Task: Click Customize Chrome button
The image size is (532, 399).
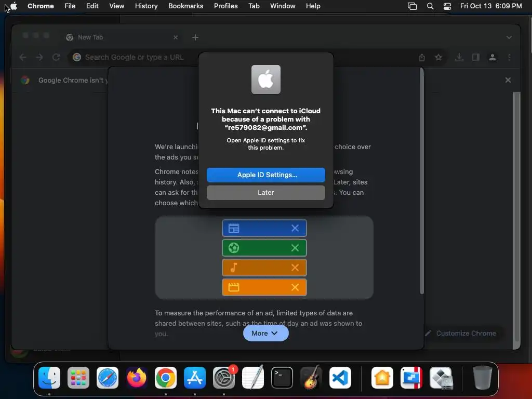Action: pos(462,333)
